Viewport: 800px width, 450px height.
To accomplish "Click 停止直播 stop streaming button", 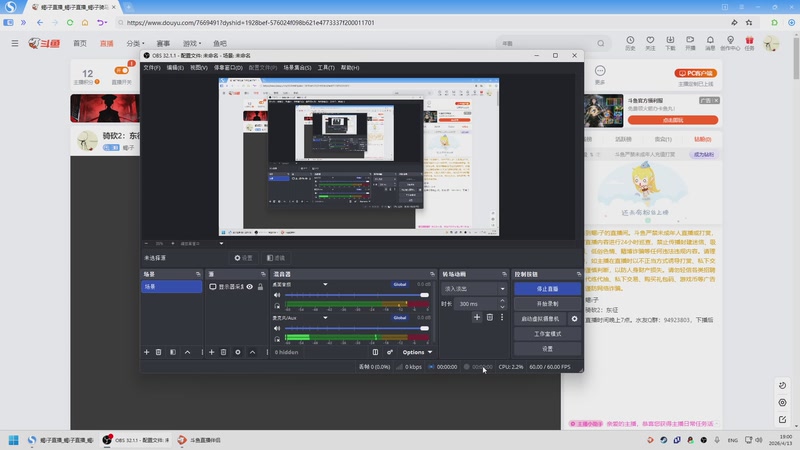I will (x=547, y=289).
